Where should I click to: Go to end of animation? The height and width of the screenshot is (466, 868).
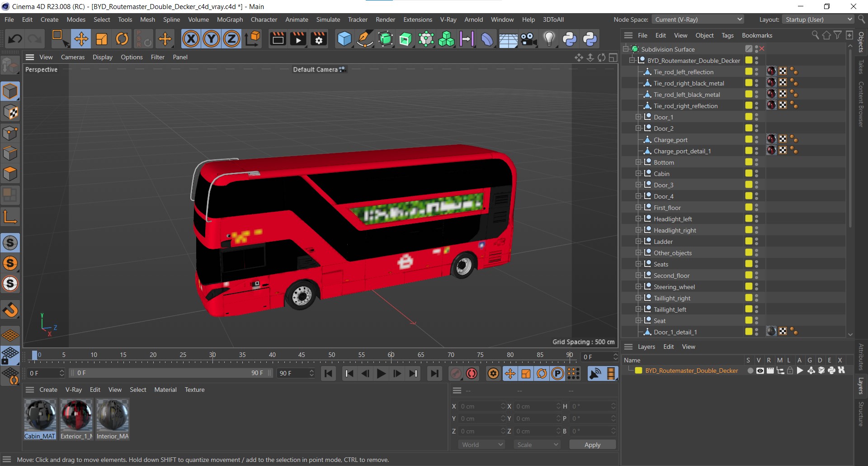[434, 373]
